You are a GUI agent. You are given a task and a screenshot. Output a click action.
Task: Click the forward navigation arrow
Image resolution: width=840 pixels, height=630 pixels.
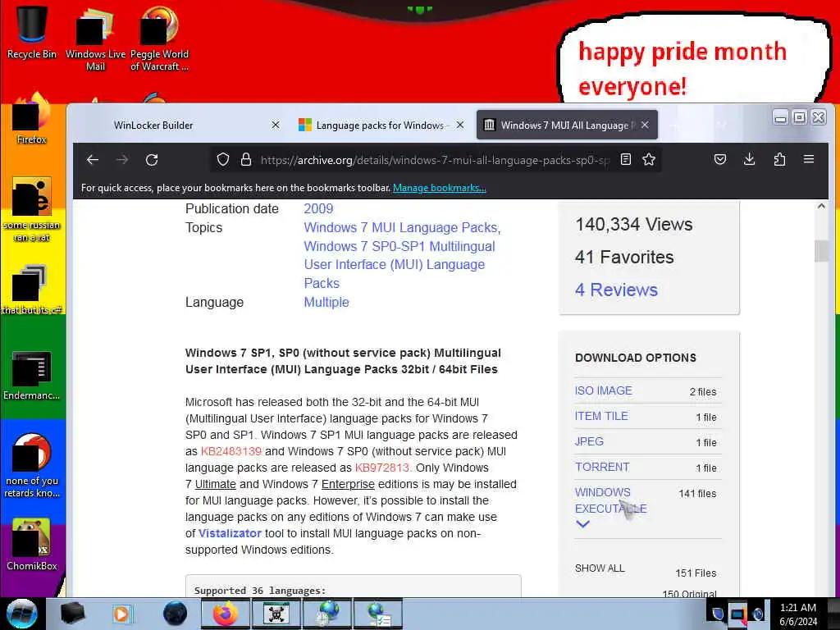coord(122,160)
